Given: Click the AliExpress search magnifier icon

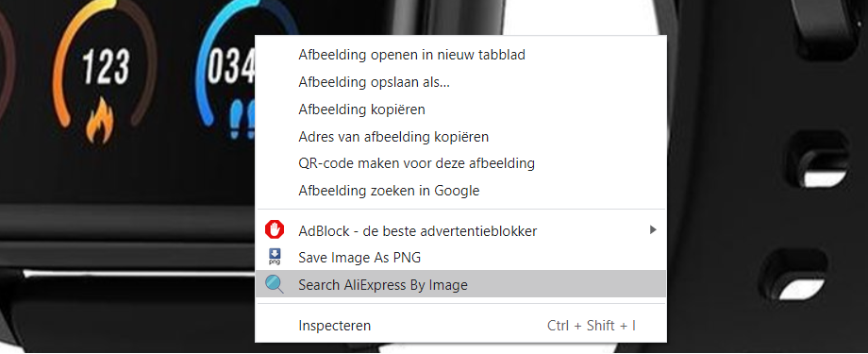Looking at the screenshot, I should (274, 284).
